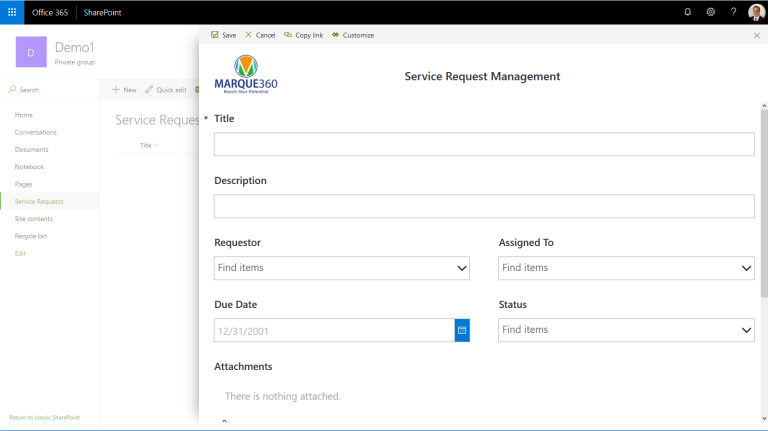Screen dimensions: 768x431
Task: Close the form panel with X
Action: click(x=757, y=35)
